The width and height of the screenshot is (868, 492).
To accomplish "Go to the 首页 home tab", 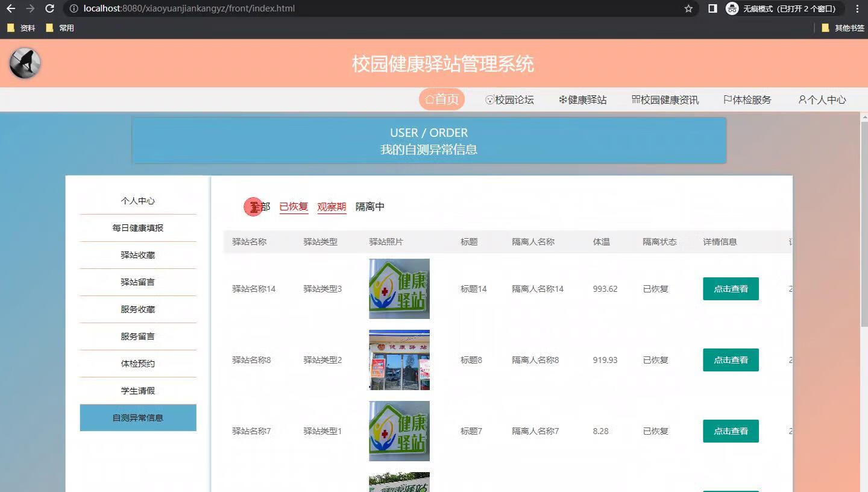I will click(x=442, y=99).
